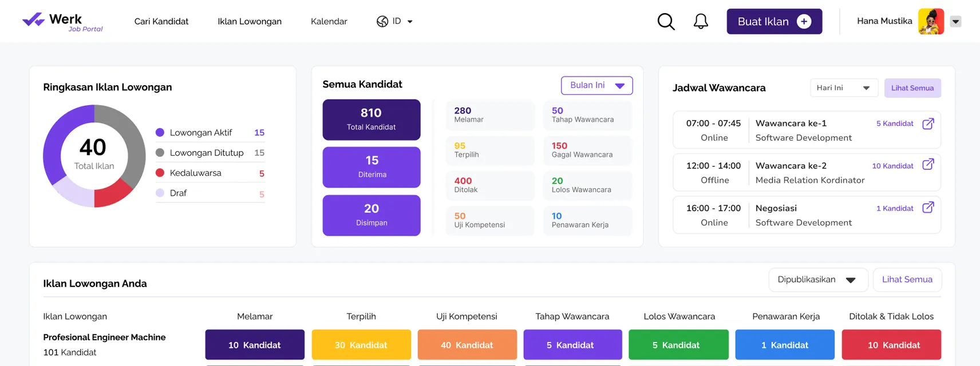This screenshot has width=980, height=366.
Task: Switch to Kalendar menu item
Action: [x=329, y=22]
